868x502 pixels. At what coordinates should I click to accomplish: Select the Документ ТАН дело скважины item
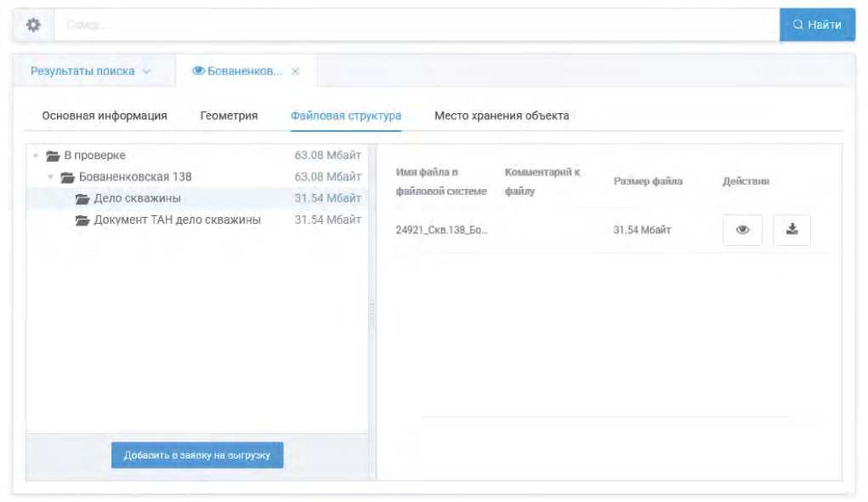click(177, 220)
